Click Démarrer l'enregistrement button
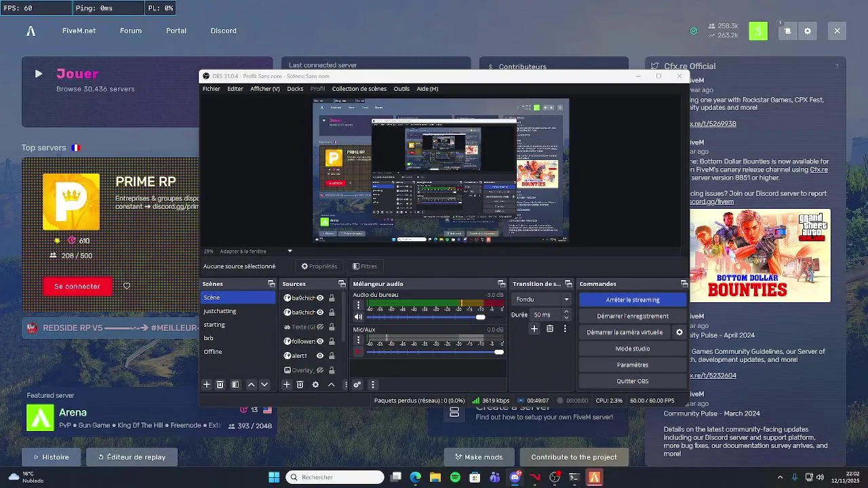868x488 pixels. click(633, 316)
